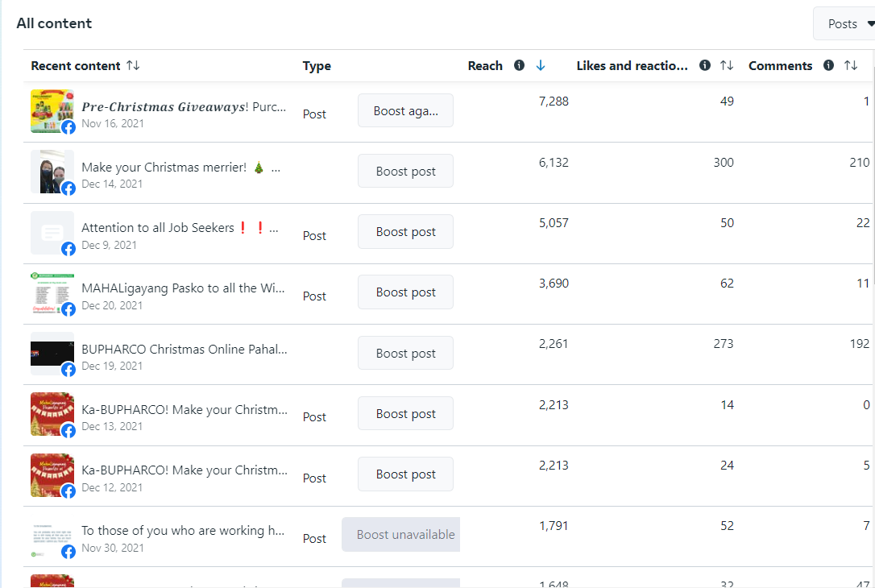Image resolution: width=875 pixels, height=588 pixels.
Task: Click the Dec 19 BUPHARCO video thumbnail
Action: pos(52,353)
